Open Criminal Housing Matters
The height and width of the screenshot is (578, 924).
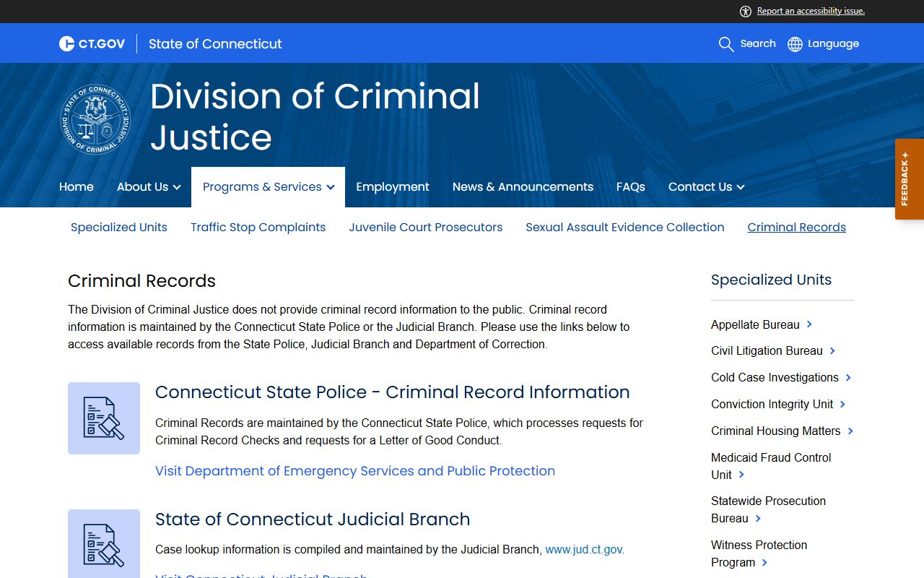[x=776, y=431]
